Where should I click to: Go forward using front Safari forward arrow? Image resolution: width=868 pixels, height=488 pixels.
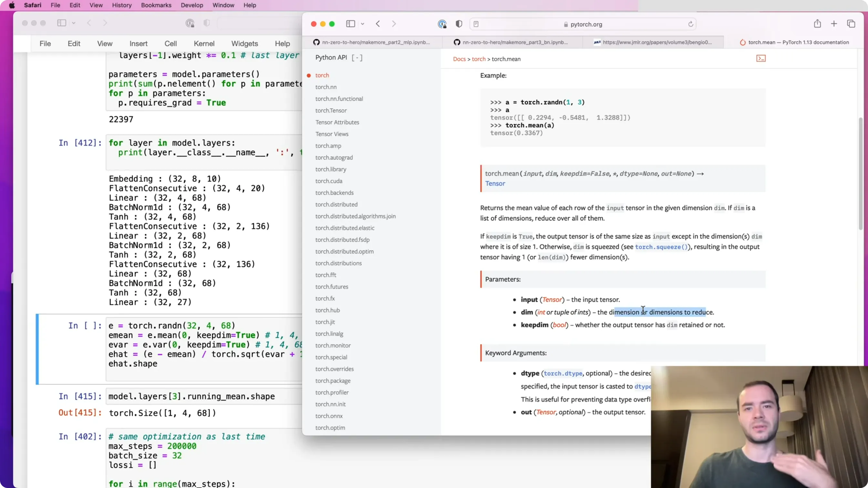pyautogui.click(x=394, y=24)
